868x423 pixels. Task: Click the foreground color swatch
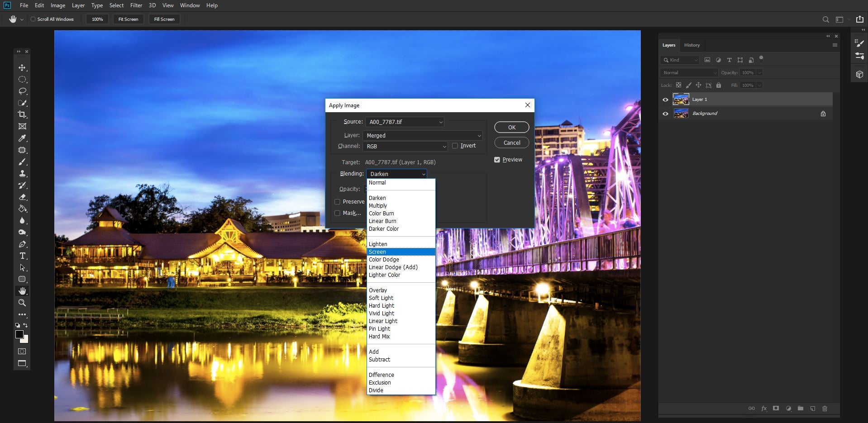tap(19, 334)
